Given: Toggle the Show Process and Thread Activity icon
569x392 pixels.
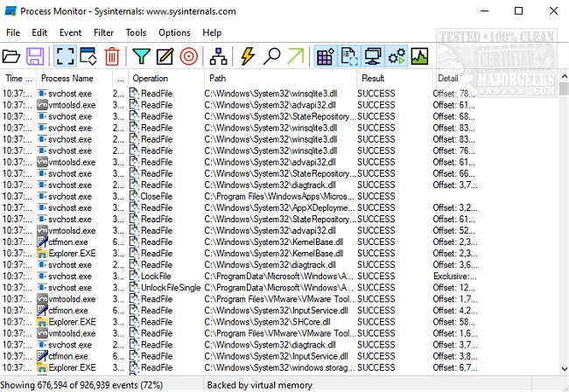Looking at the screenshot, I should click(397, 57).
